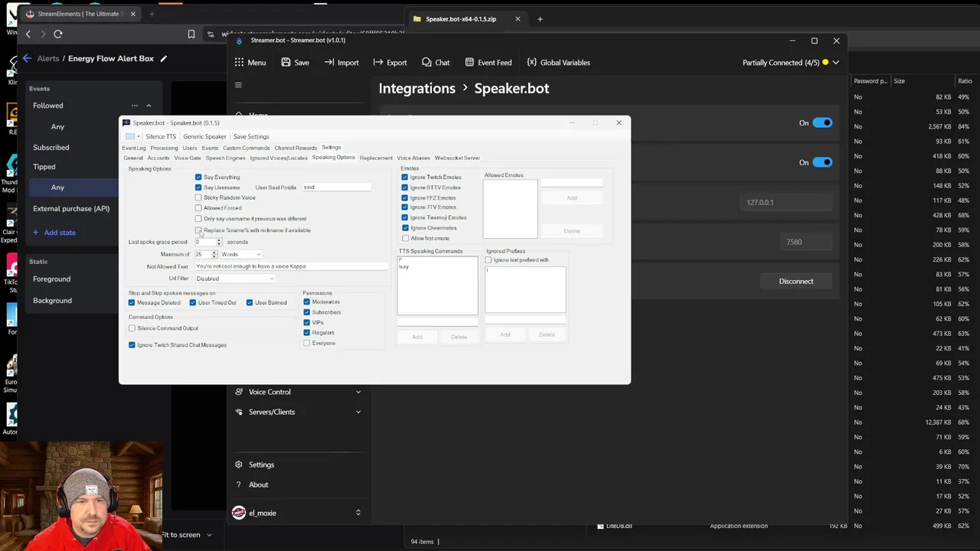The width and height of the screenshot is (980, 551).
Task: Switch to the Event Log tab
Action: (133, 148)
